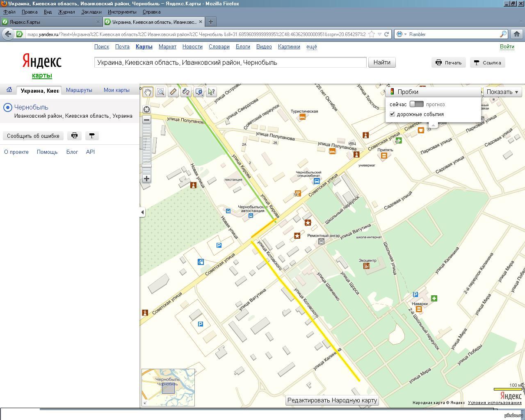Open the Условия использования link
This screenshot has width=525, height=420.
(495, 403)
